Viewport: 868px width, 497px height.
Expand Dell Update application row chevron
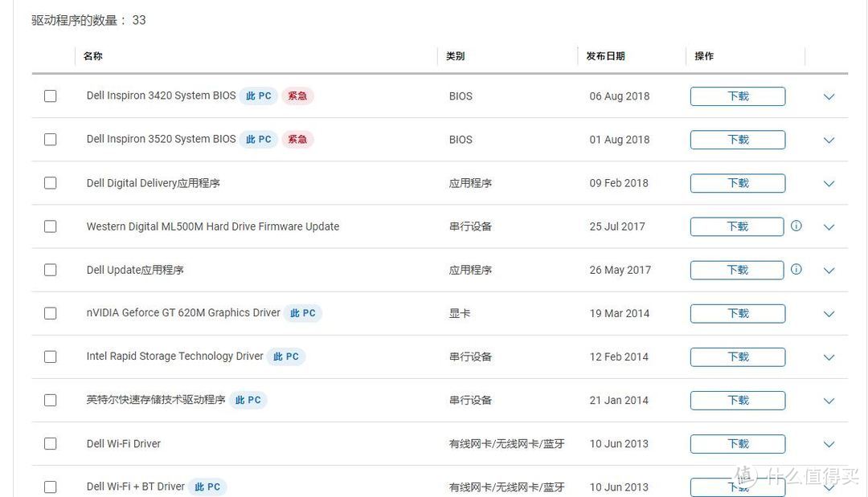[829, 271]
